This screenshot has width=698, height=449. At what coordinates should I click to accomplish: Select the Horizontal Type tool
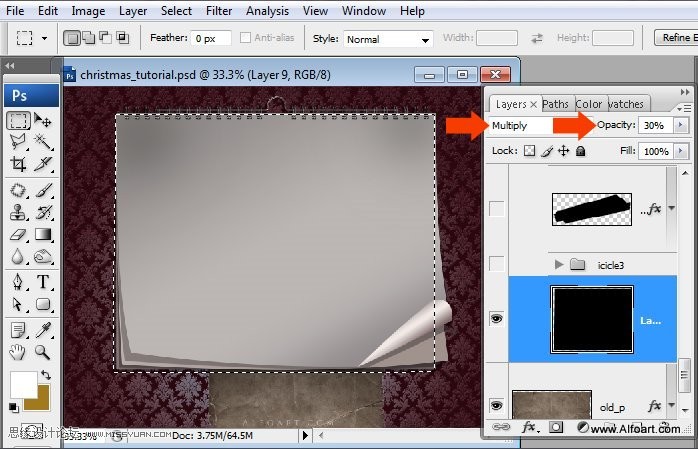coord(43,282)
